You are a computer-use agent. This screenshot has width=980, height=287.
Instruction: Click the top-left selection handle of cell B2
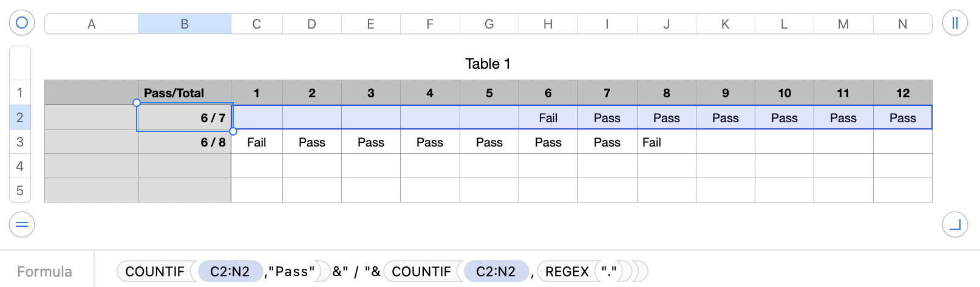click(137, 103)
